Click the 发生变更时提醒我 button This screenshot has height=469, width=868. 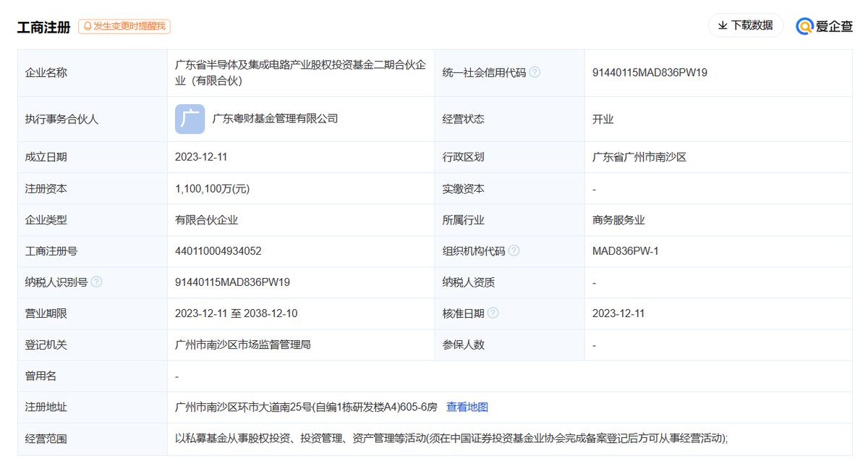pyautogui.click(x=124, y=26)
